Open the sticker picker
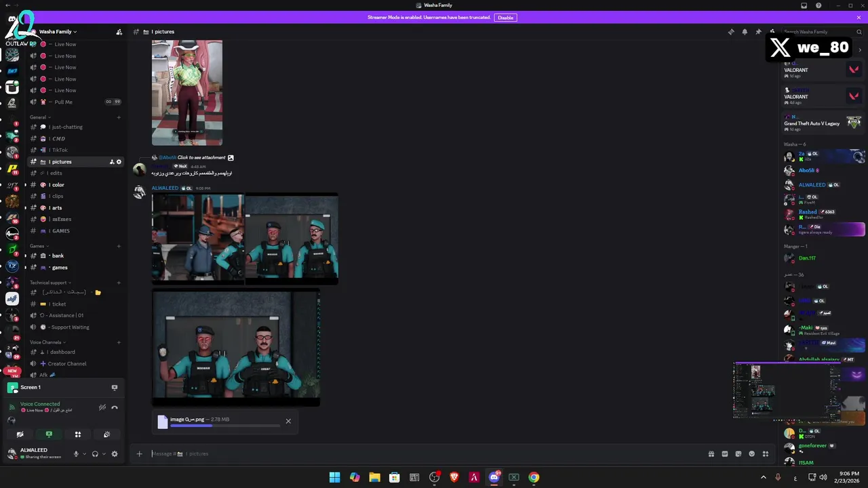This screenshot has height=488, width=868. (x=738, y=454)
